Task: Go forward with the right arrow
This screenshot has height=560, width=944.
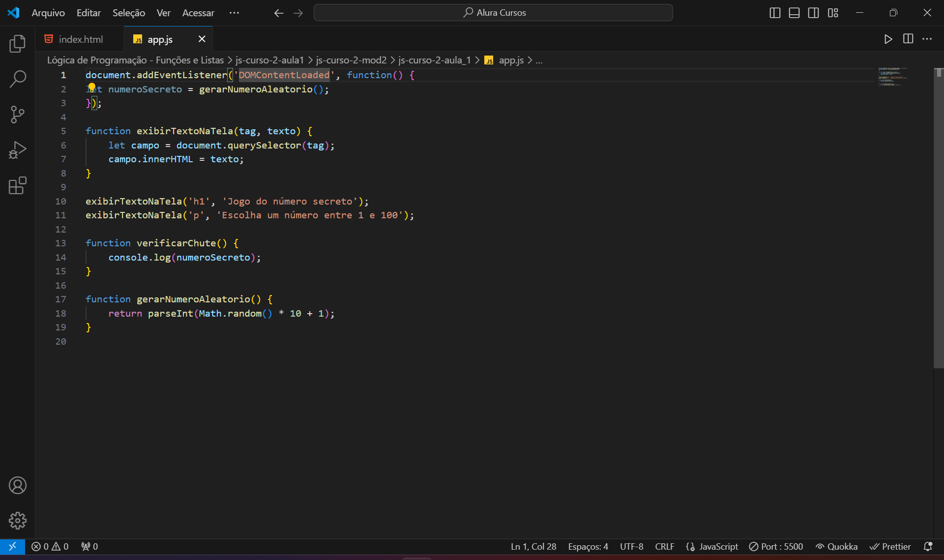Action: (x=298, y=13)
